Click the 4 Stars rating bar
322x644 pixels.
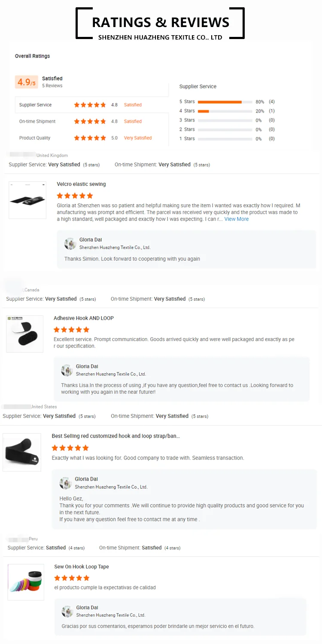coord(225,111)
